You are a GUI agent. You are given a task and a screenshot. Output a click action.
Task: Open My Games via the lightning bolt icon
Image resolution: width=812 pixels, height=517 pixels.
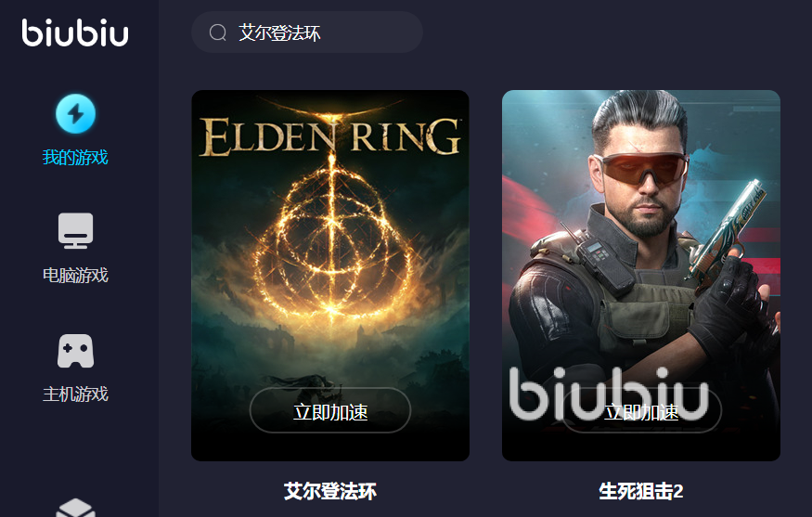pos(75,113)
